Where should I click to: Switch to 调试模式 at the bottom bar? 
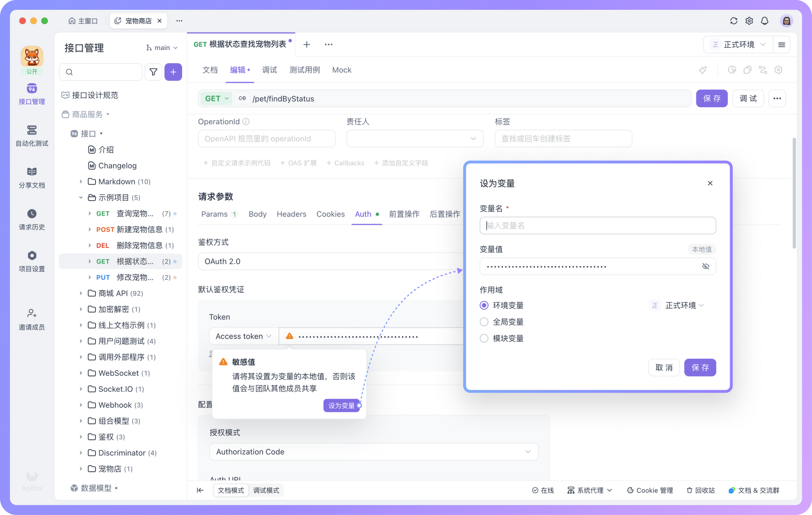point(266,490)
